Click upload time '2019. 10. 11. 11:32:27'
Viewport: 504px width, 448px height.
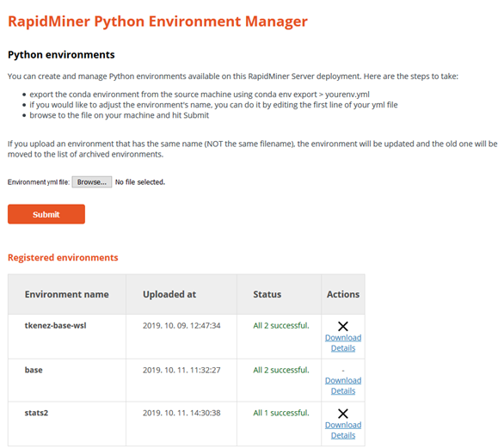(181, 370)
